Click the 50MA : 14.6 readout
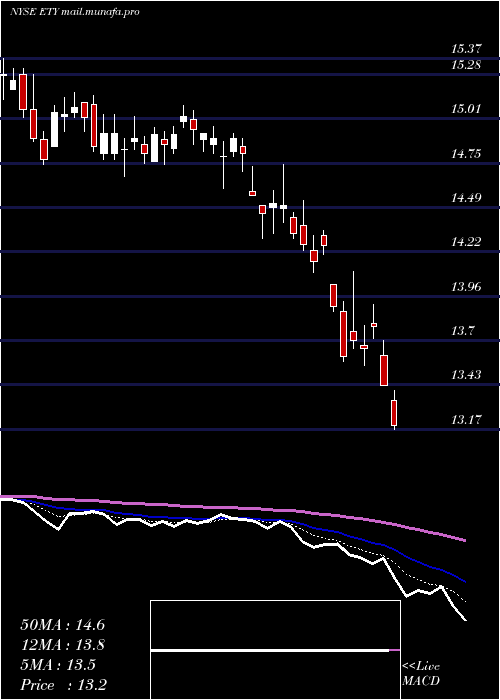Viewport: 500px width, 700px height. pyautogui.click(x=62, y=625)
